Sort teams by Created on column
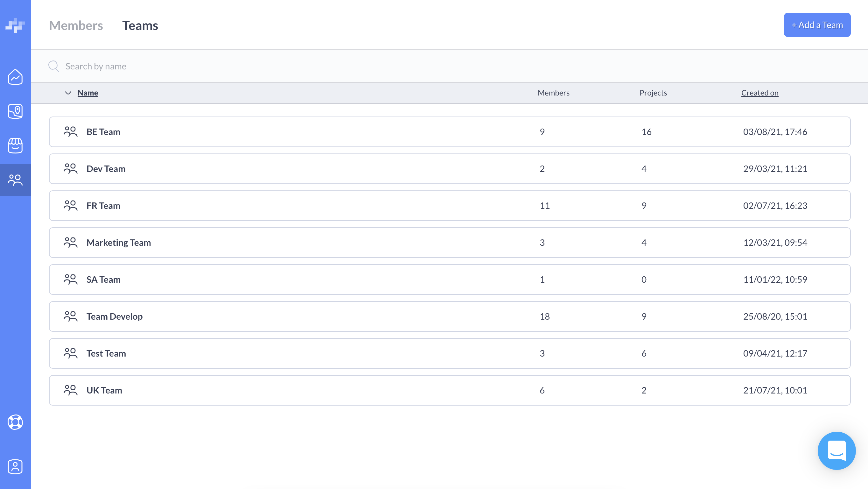The image size is (868, 489). [759, 93]
